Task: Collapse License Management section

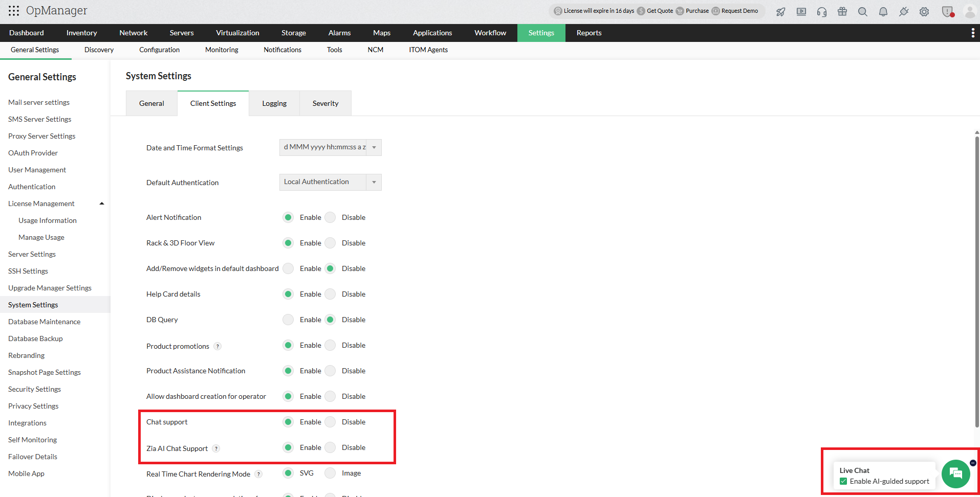Action: pos(102,204)
